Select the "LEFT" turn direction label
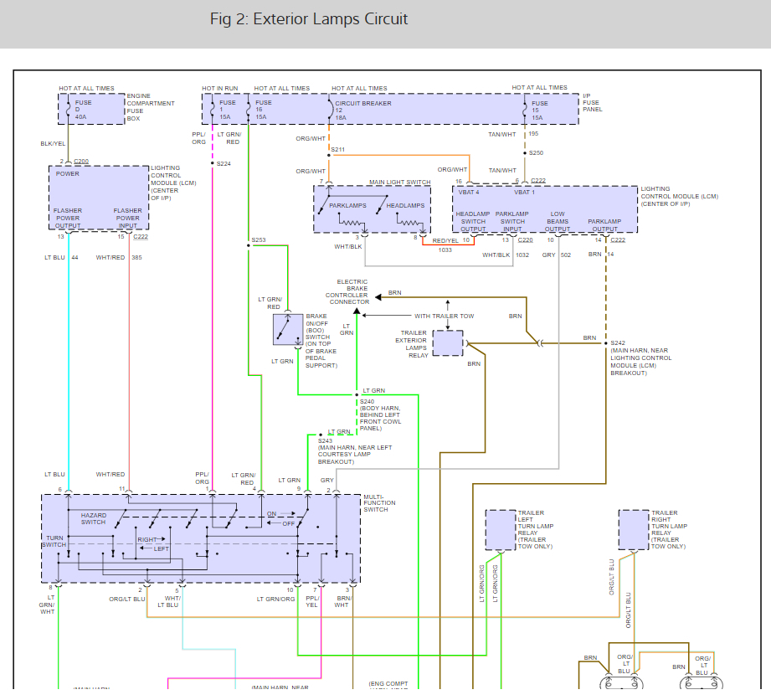The height and width of the screenshot is (700, 771). (162, 549)
